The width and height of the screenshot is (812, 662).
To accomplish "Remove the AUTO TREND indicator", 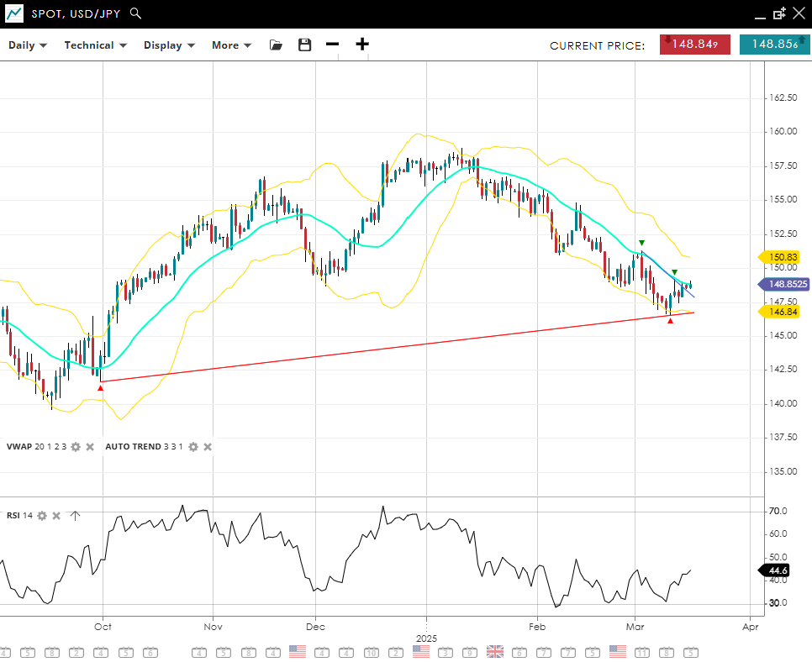I will click(208, 447).
